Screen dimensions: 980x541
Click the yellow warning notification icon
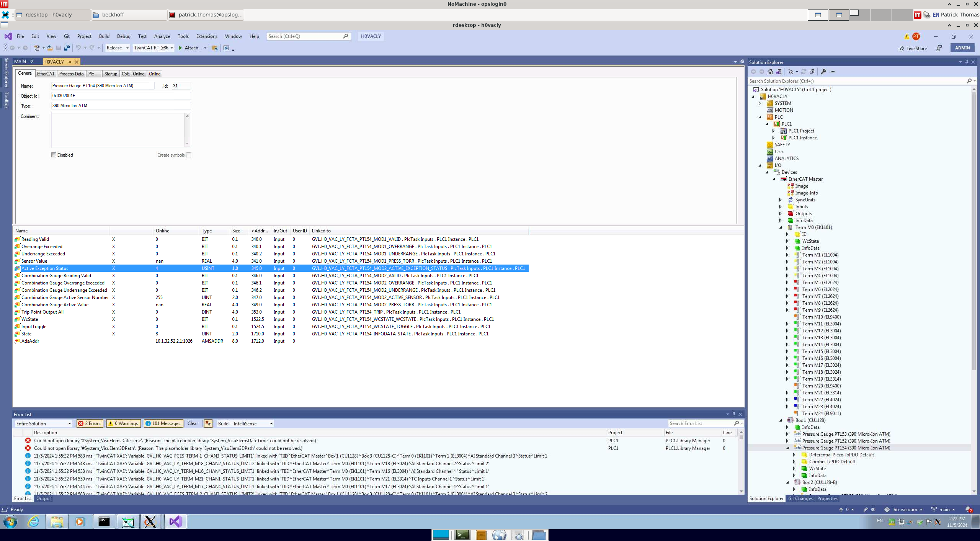coord(906,37)
